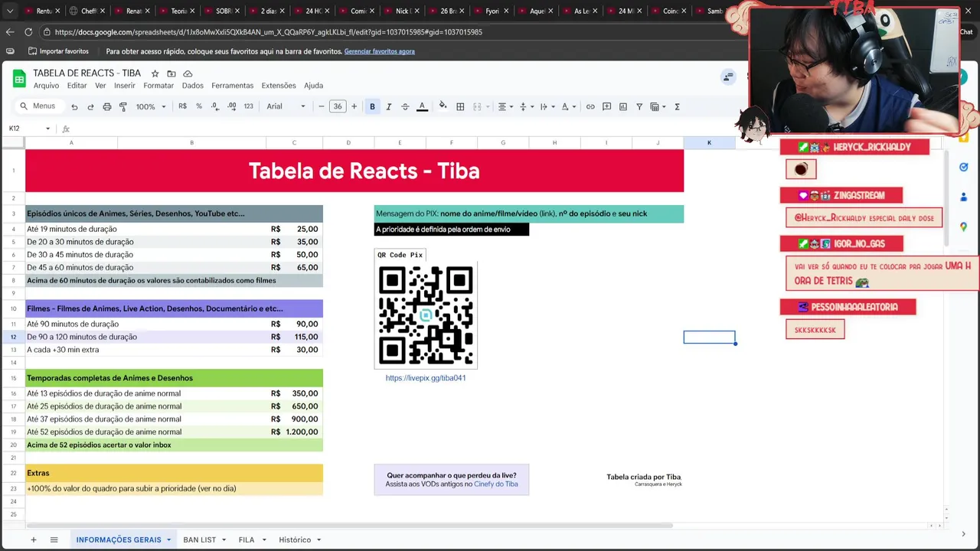Viewport: 980px width, 551px height.
Task: Format cell as percent
Action: point(199,106)
